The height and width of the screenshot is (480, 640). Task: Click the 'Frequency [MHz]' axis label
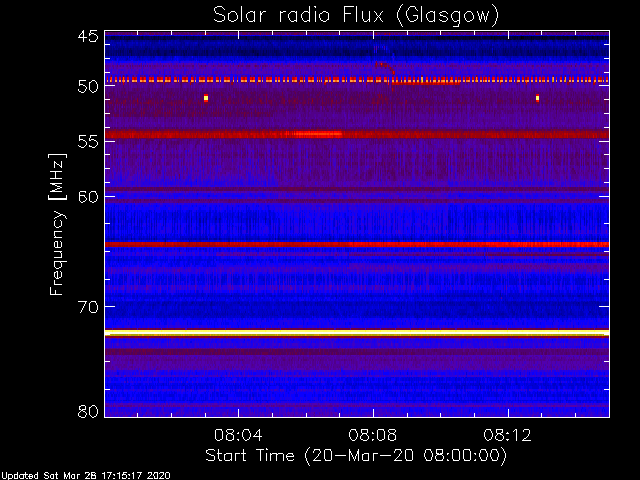(x=57, y=224)
